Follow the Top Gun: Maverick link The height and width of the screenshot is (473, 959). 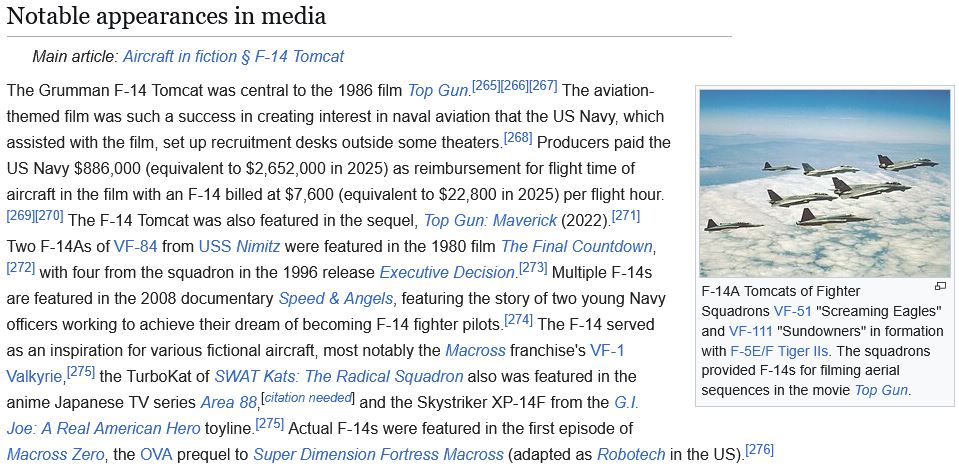(490, 220)
